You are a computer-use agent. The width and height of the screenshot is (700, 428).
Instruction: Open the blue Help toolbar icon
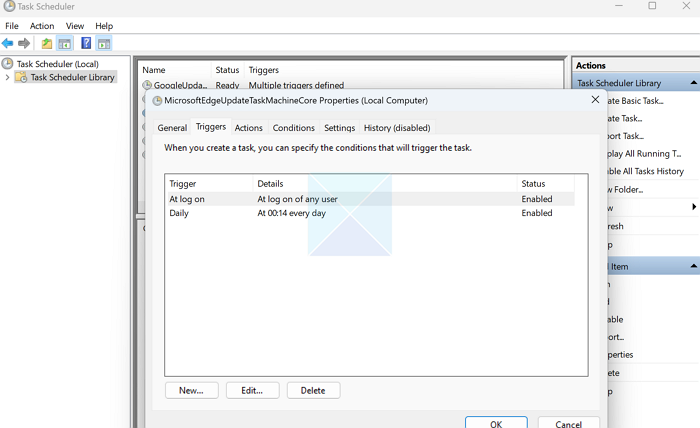86,43
